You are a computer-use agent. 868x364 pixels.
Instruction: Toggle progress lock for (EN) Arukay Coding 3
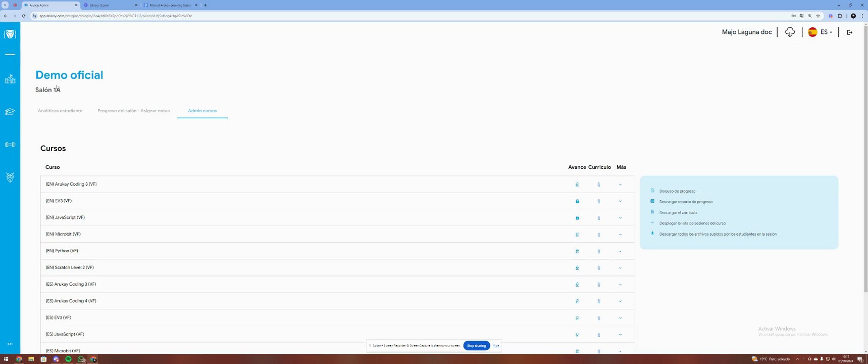[x=577, y=185]
